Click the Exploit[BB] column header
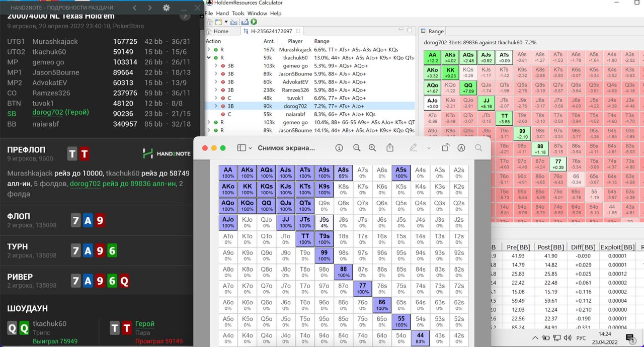Screen dimensions: 644x347 (x=617, y=247)
